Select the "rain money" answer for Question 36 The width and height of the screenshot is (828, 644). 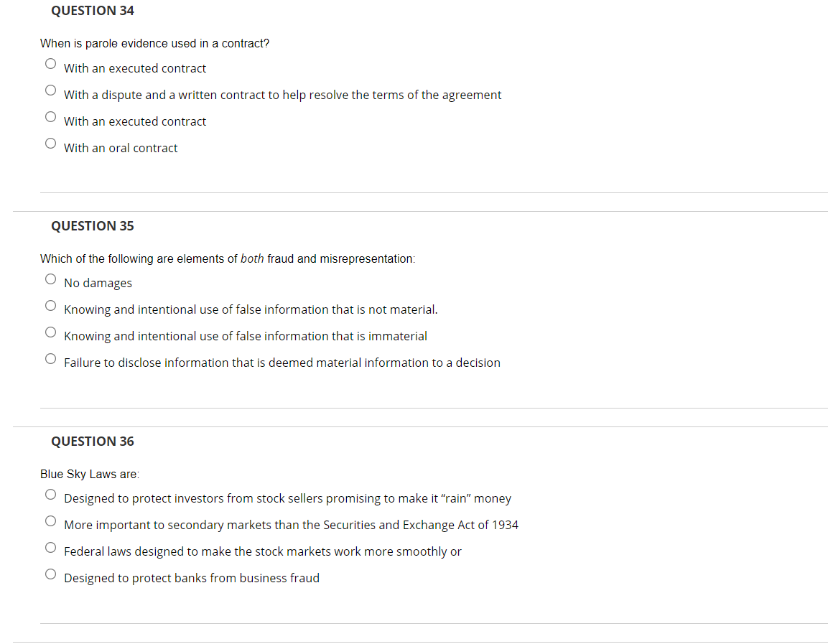(x=50, y=494)
